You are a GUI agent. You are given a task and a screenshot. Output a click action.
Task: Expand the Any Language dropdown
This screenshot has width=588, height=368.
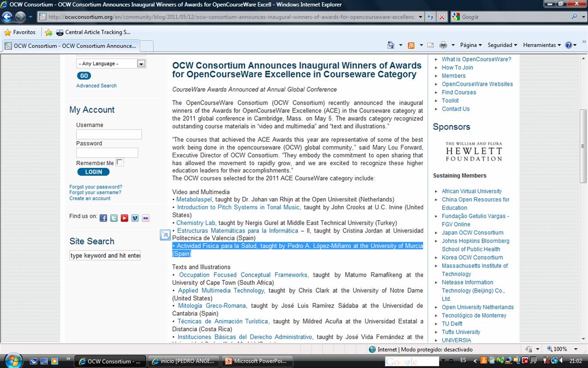tap(141, 64)
